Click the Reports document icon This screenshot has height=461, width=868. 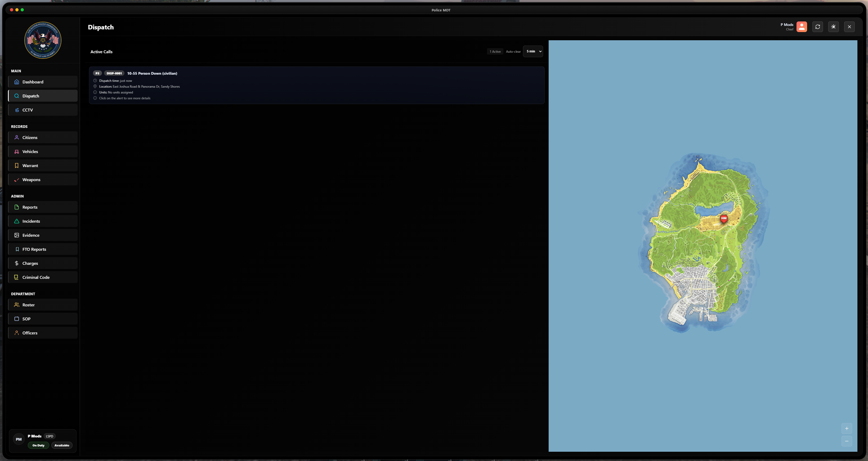coord(16,207)
